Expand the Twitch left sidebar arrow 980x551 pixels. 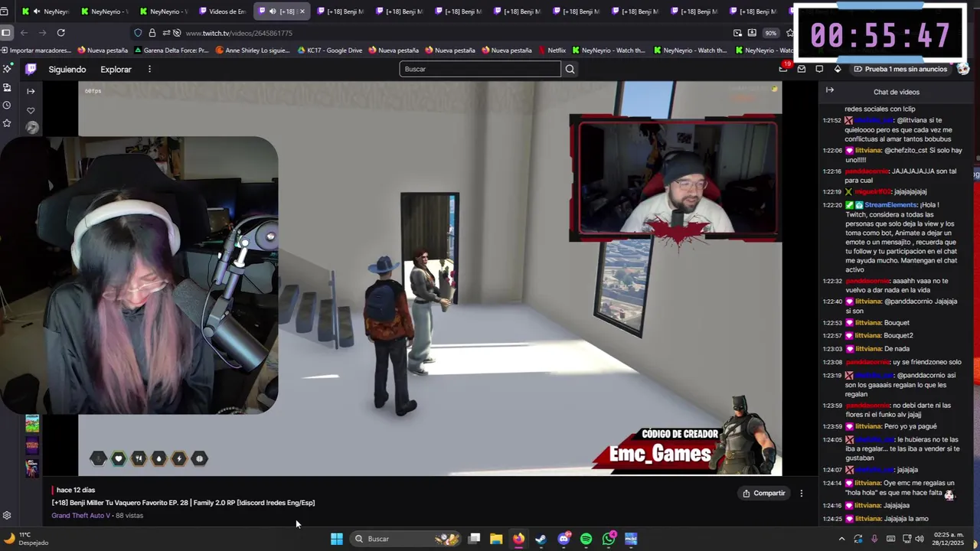(x=31, y=91)
